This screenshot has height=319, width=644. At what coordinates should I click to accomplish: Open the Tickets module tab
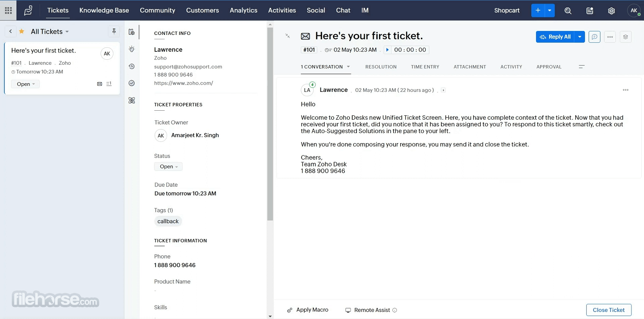(x=58, y=10)
